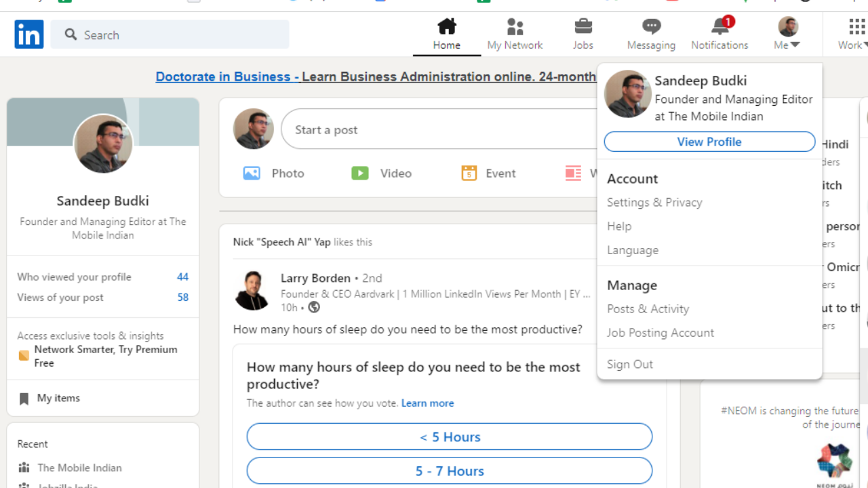Click the poll question heading text
The height and width of the screenshot is (488, 868).
(414, 375)
